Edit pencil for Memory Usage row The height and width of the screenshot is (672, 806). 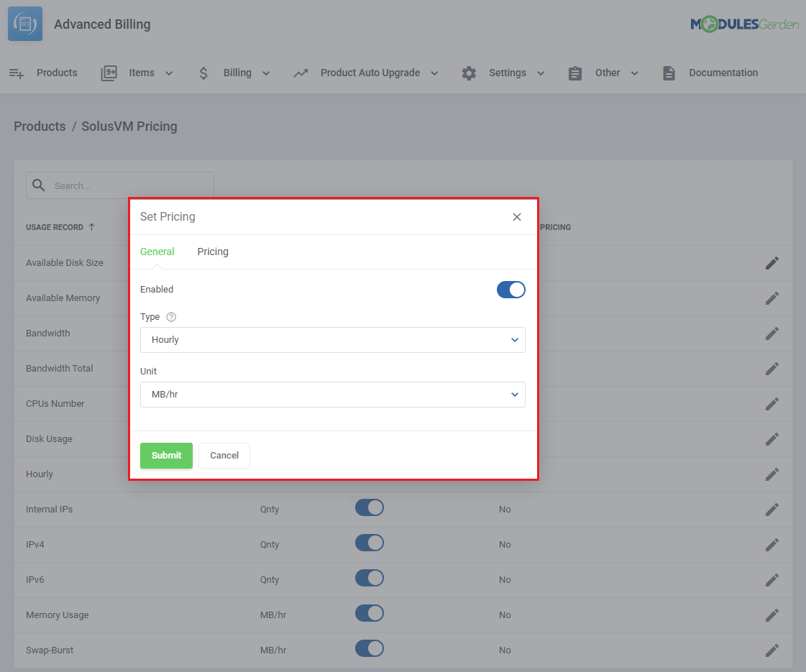772,615
